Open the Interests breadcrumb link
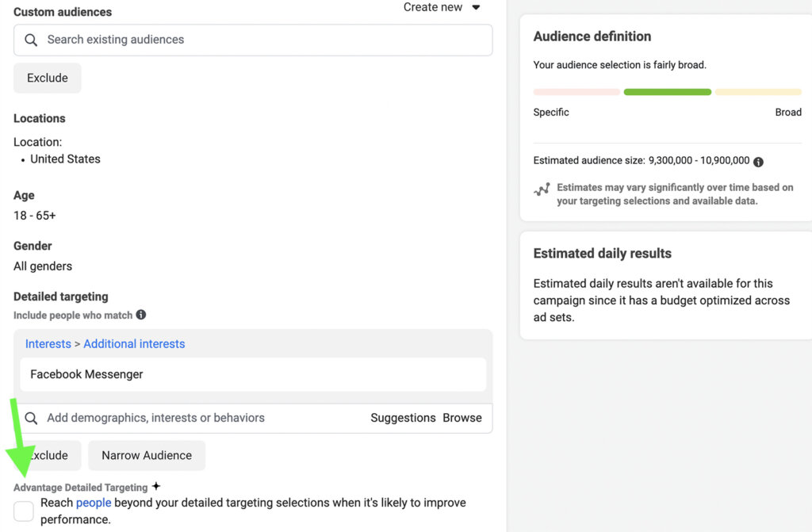 coord(48,343)
